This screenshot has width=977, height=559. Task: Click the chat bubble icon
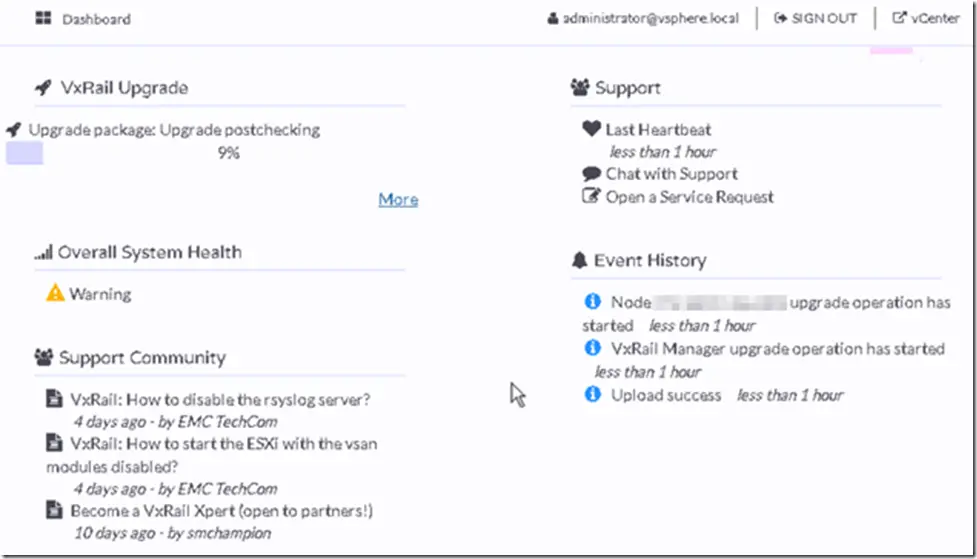[x=591, y=173]
